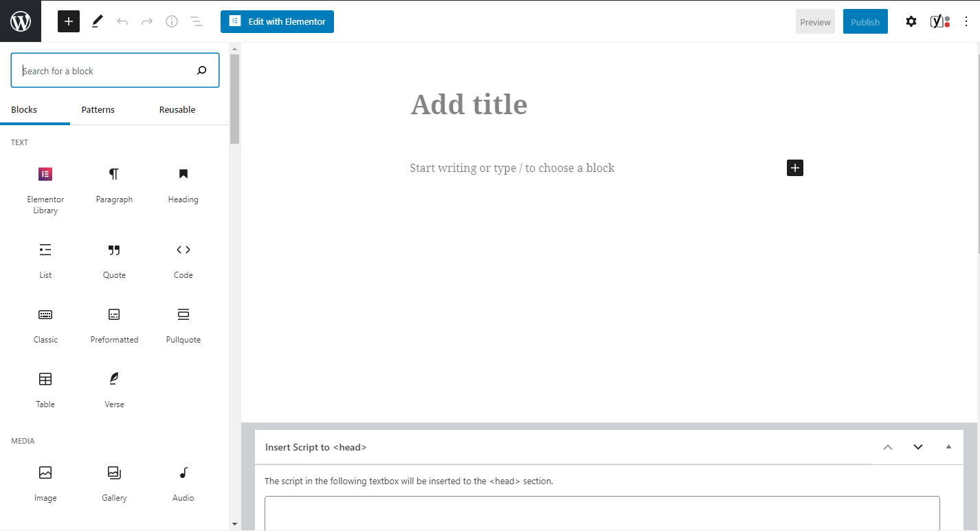
Task: Open the List View icon
Action: click(x=197, y=21)
